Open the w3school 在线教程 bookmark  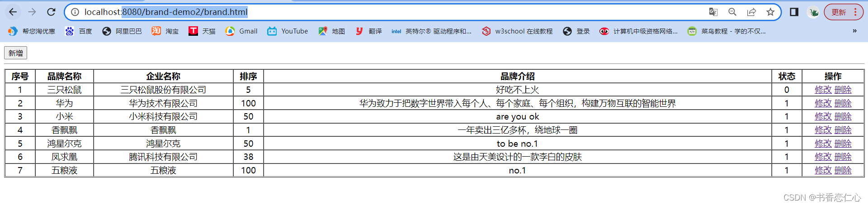point(517,31)
